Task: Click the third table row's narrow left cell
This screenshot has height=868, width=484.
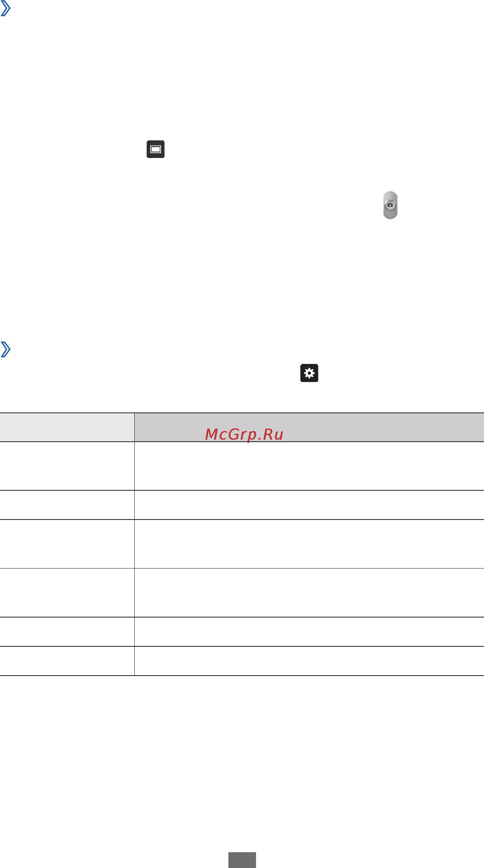Action: 67,544
